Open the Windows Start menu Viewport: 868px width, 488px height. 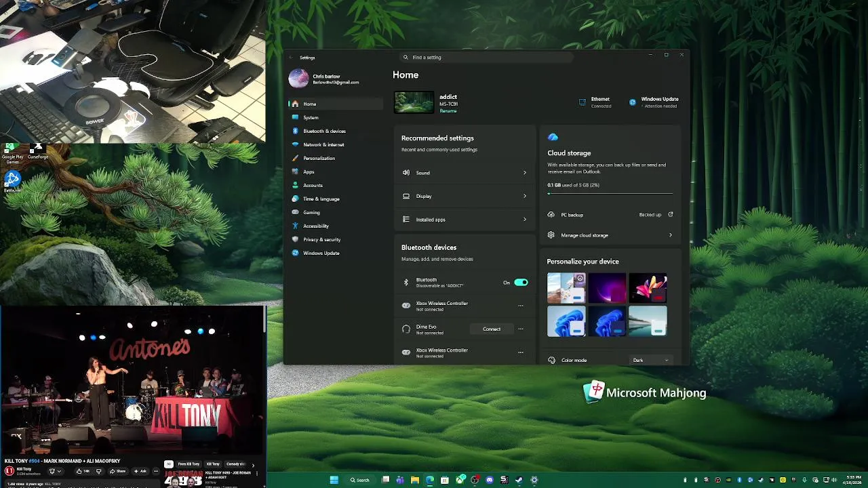(334, 480)
